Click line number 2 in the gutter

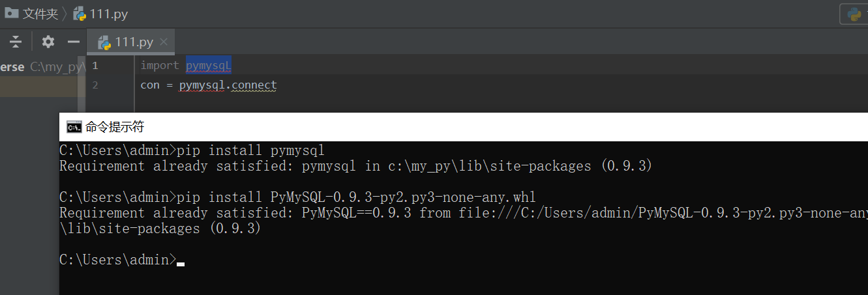click(x=95, y=85)
